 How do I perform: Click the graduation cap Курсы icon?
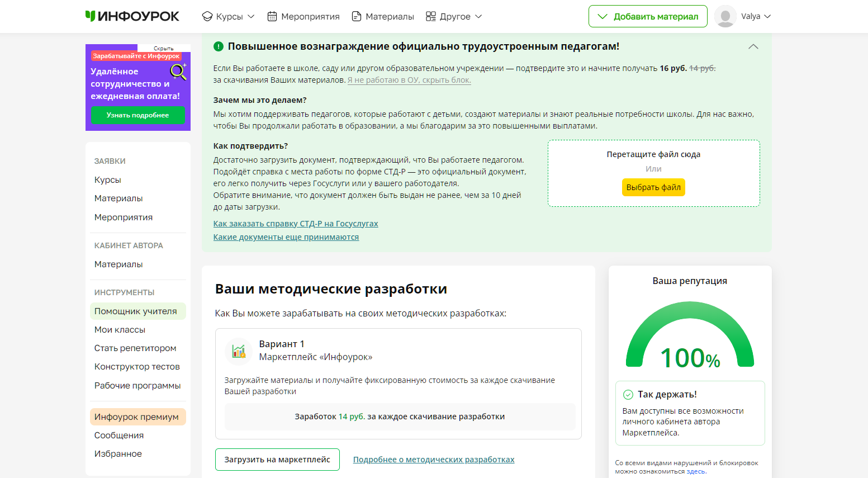(x=207, y=16)
